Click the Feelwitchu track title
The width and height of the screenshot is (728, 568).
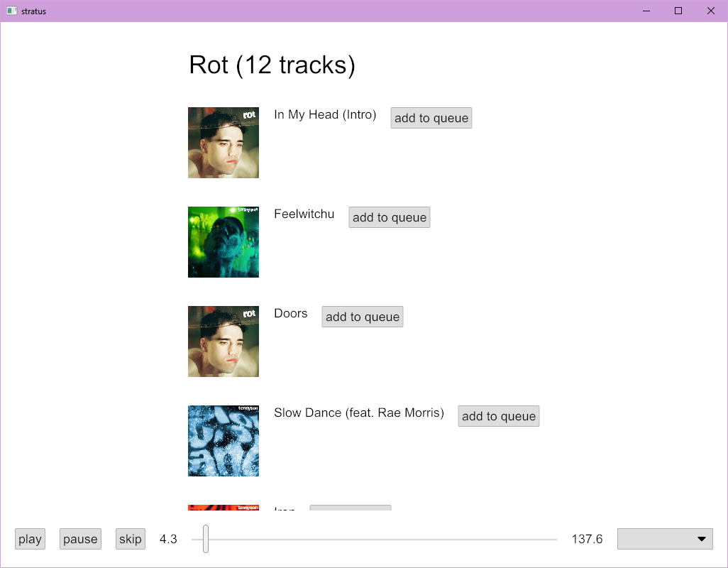304,214
